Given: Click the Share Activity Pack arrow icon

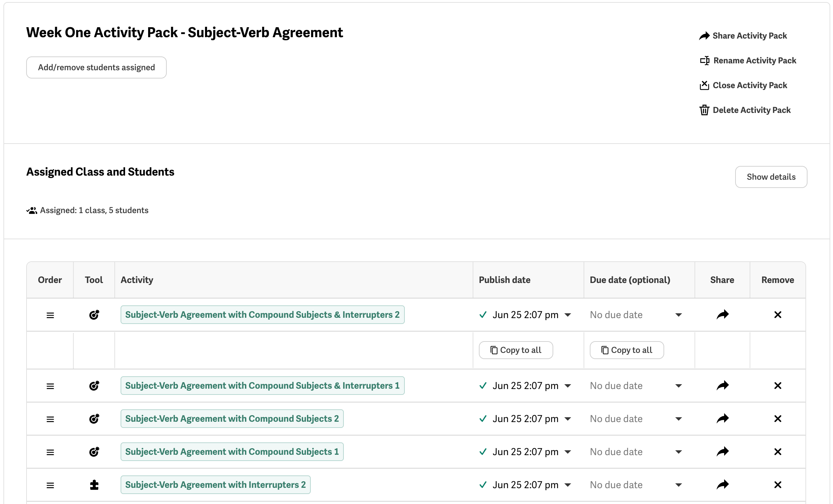Looking at the screenshot, I should tap(704, 36).
